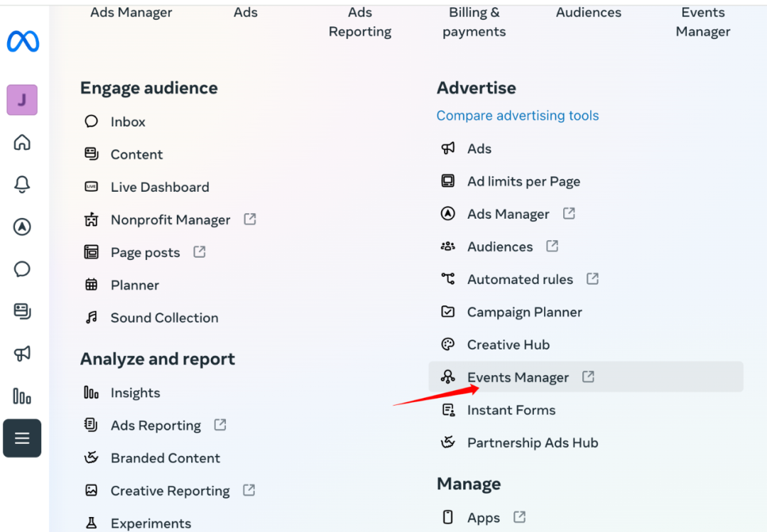Open the sidebar Ads Manager compass icon
767x532 pixels.
[22, 227]
